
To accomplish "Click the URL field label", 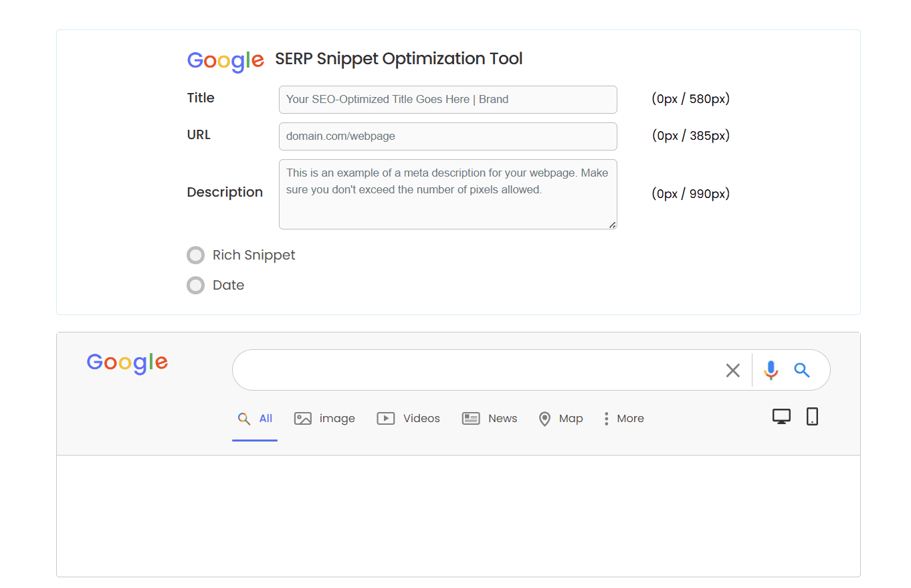I will pos(199,134).
